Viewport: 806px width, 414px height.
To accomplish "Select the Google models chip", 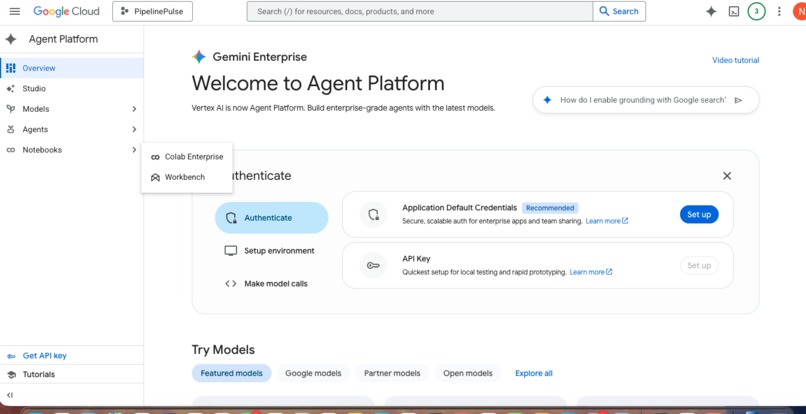I will (x=313, y=373).
